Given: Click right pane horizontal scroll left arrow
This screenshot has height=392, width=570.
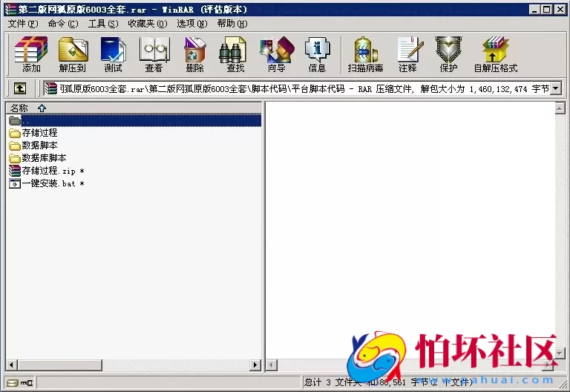Looking at the screenshot, I should click(x=272, y=365).
